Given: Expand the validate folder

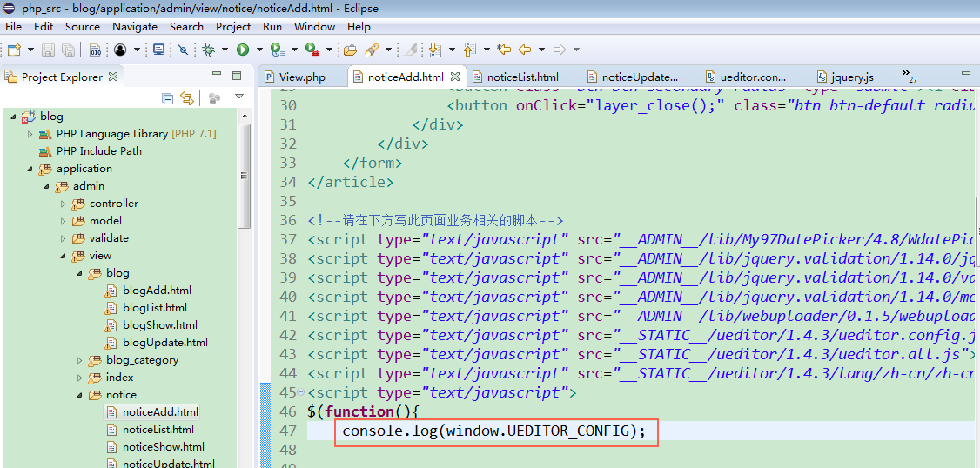Looking at the screenshot, I should pos(64,238).
